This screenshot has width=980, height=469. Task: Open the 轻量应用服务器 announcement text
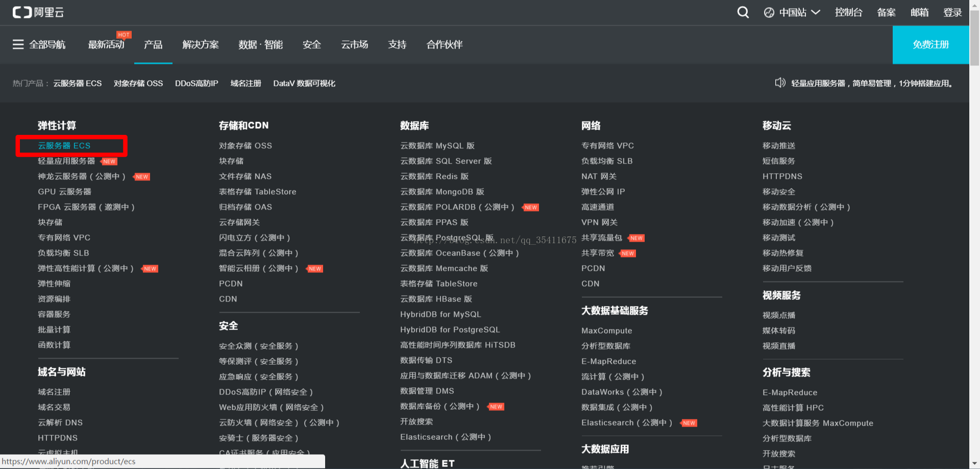pos(872,83)
